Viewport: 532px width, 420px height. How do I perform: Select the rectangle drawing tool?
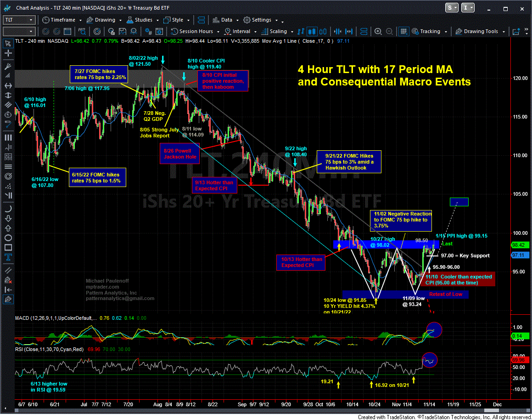(x=8, y=248)
